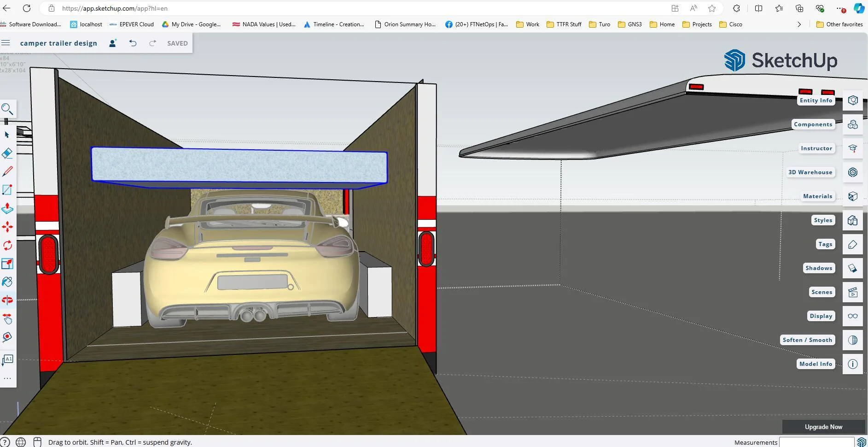This screenshot has width=868, height=447.
Task: Open the hamburger main menu
Action: click(6, 43)
